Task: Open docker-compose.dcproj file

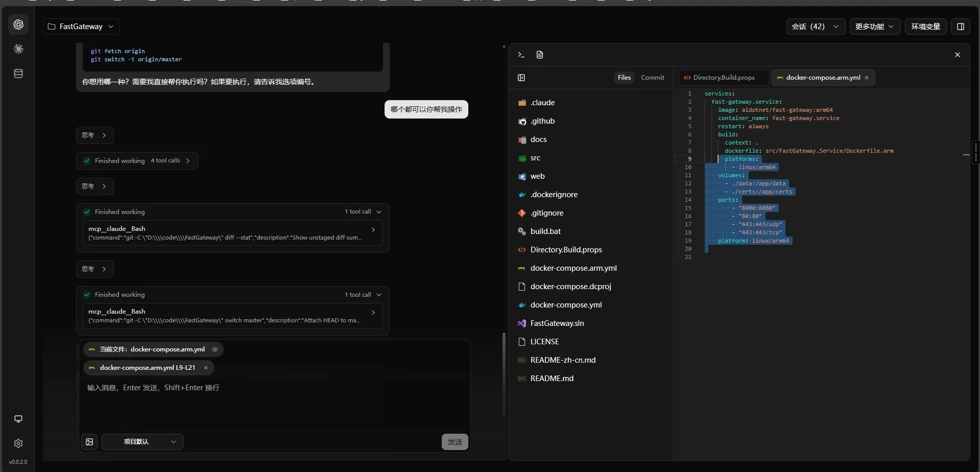Action: click(x=590, y=287)
